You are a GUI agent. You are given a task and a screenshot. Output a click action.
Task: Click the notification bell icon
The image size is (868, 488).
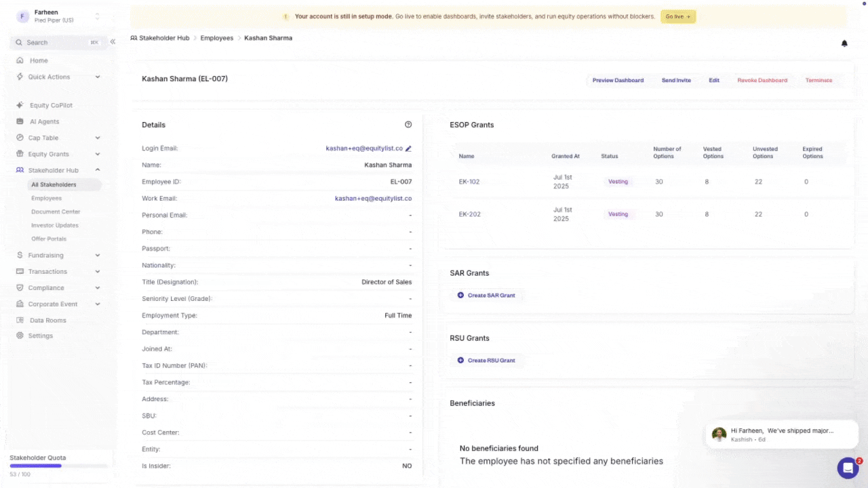click(844, 43)
